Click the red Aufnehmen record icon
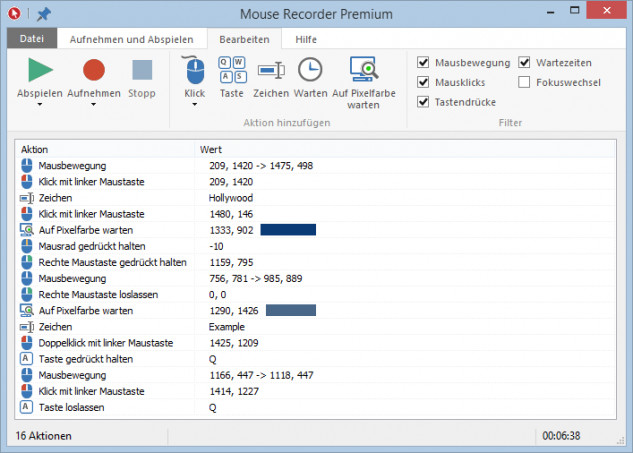 [x=94, y=70]
